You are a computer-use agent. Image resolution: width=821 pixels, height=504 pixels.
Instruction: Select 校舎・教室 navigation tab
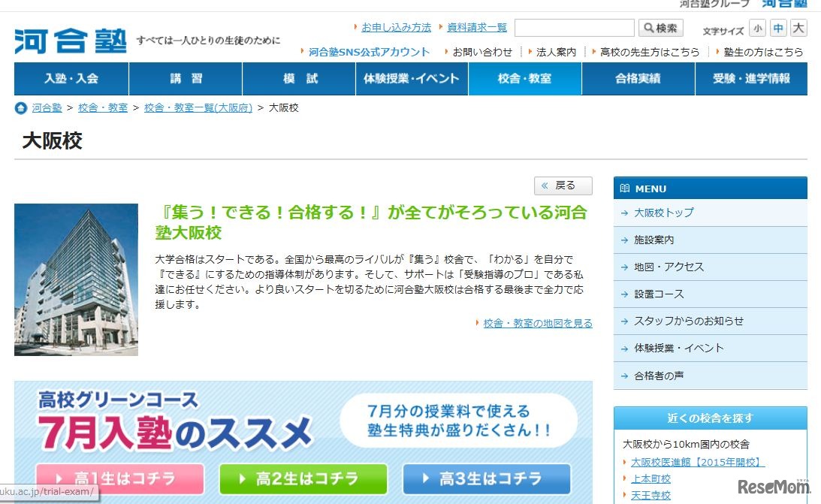click(524, 79)
